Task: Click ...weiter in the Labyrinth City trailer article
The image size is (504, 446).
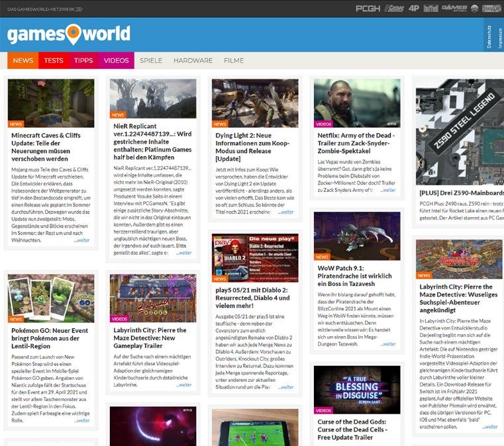Action: [184, 384]
